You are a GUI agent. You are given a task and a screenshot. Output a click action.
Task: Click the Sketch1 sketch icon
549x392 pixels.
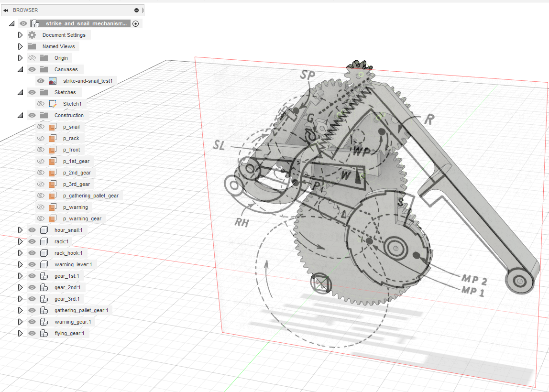53,104
